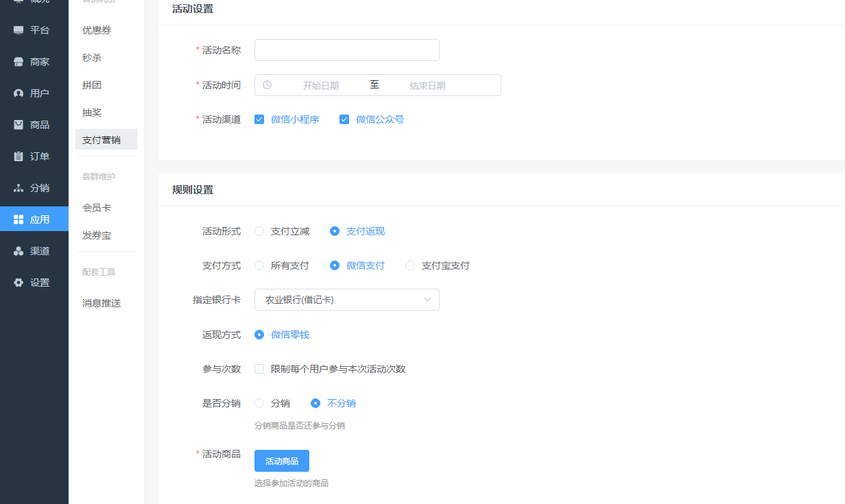Select the 分销 radio option
Viewport: 845px width, 504px height.
click(x=259, y=403)
